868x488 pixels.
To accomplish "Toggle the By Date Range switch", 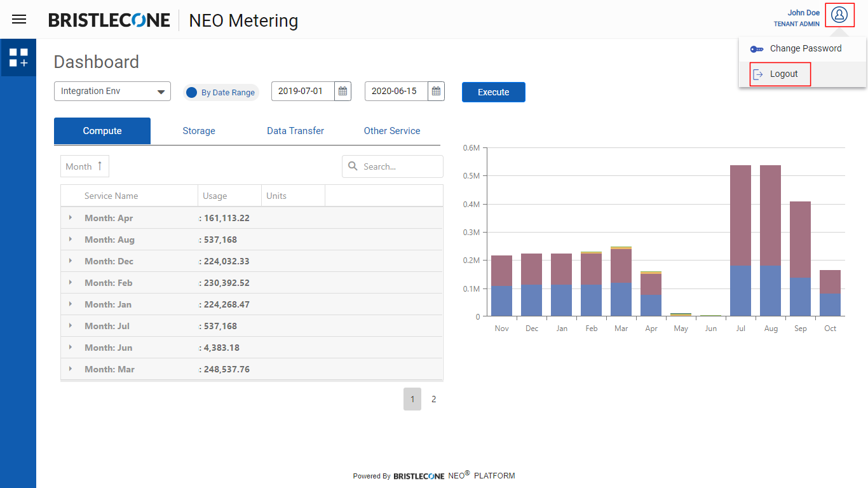I will click(x=192, y=93).
